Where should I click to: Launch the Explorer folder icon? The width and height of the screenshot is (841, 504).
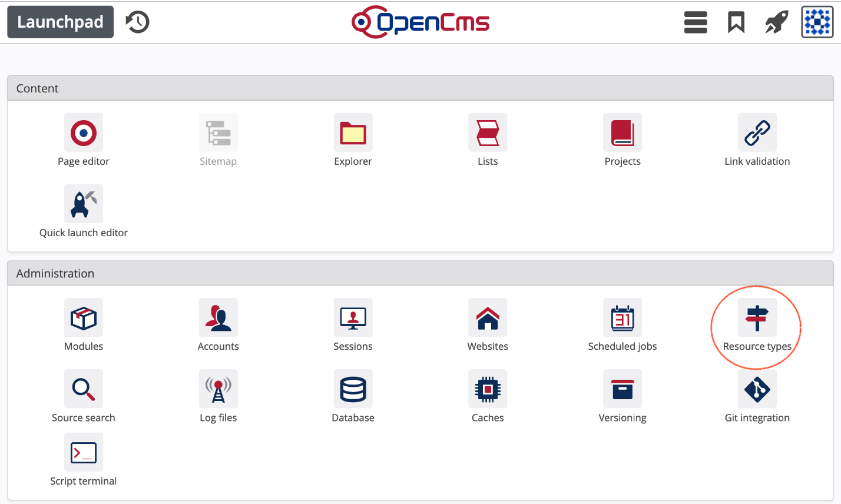pyautogui.click(x=353, y=133)
